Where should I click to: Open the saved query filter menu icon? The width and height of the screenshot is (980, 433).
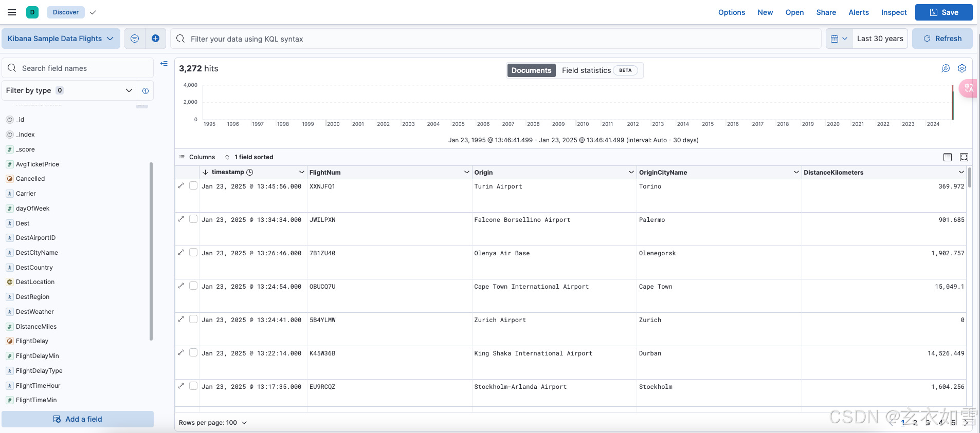tap(135, 39)
